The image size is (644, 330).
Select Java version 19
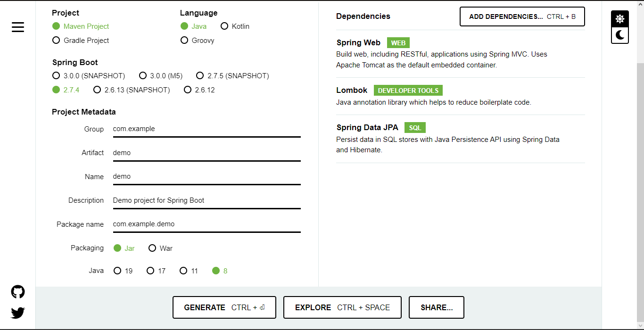pyautogui.click(x=123, y=271)
